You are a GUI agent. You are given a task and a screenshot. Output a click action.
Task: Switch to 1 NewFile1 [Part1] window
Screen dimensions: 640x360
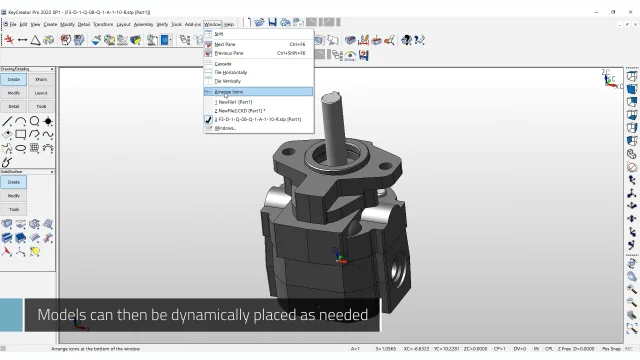pos(259,102)
